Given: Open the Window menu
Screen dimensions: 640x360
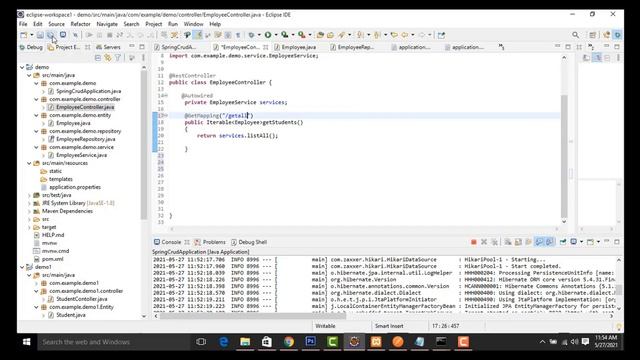Looking at the screenshot, I should pyautogui.click(x=193, y=24).
